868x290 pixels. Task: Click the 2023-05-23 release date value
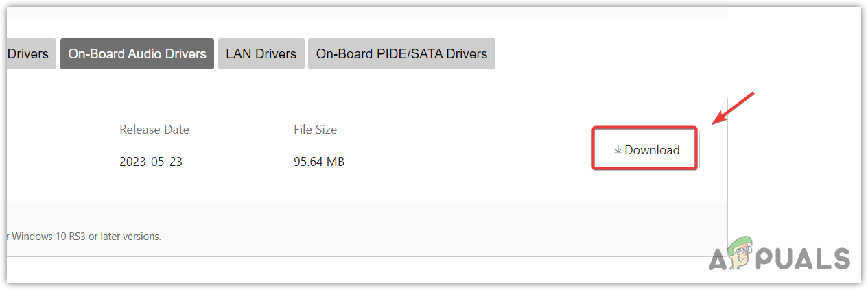click(151, 162)
